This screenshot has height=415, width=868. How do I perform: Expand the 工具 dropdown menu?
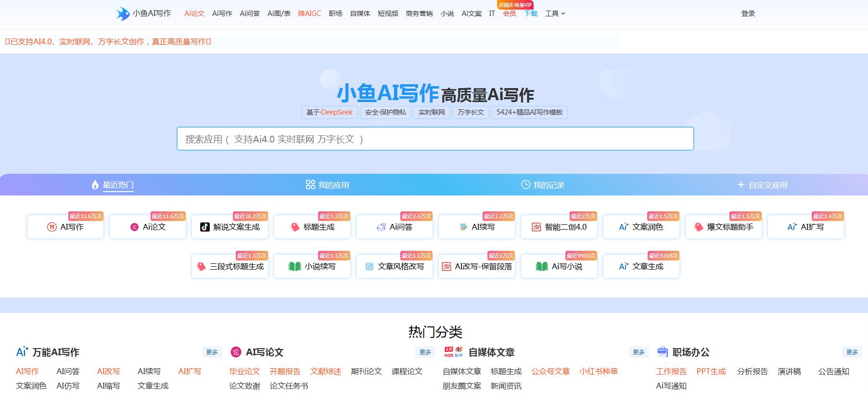(x=555, y=13)
